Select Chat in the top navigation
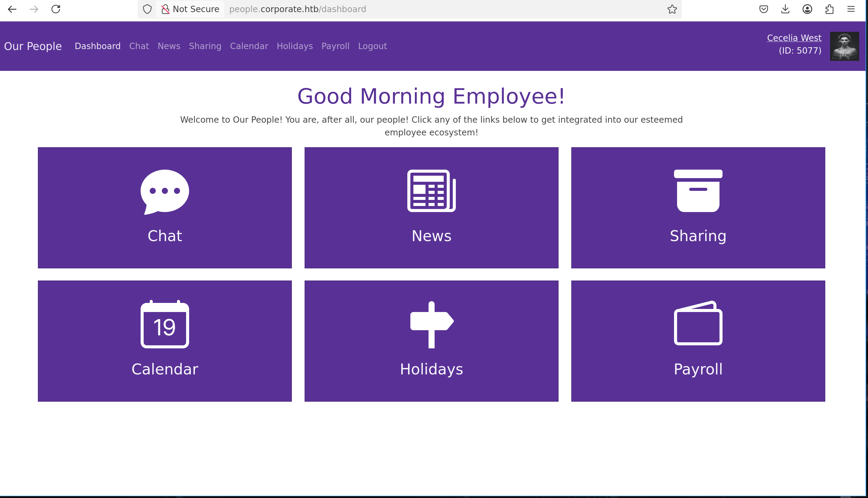Screen dimensions: 868x498 point(139,46)
